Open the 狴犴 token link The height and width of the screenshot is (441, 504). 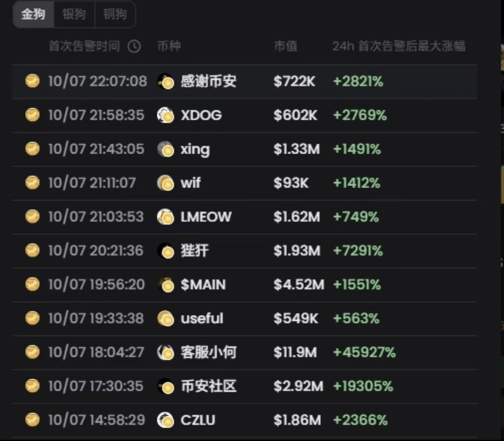pyautogui.click(x=195, y=251)
